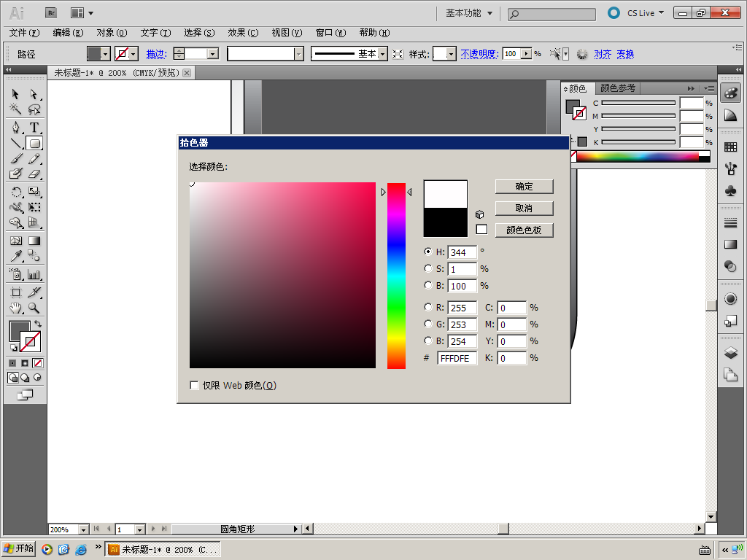Select the Hand tool
The width and height of the screenshot is (747, 560).
(x=15, y=308)
